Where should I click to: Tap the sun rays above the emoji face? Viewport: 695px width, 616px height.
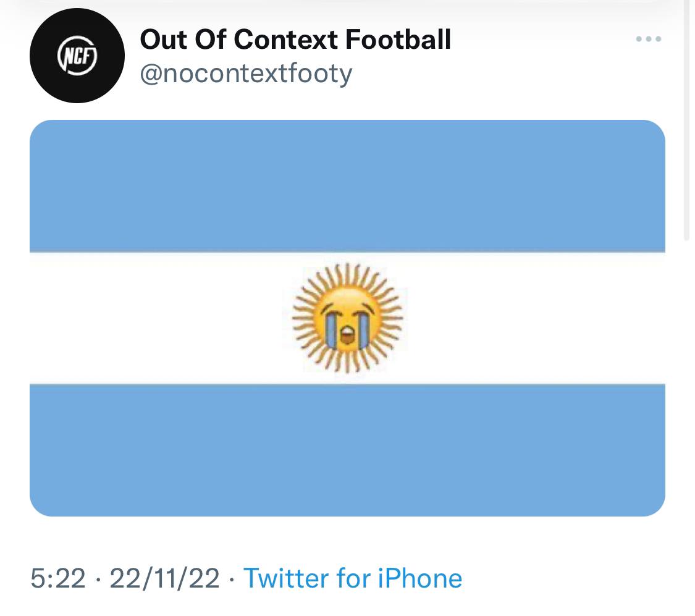pyautogui.click(x=348, y=275)
